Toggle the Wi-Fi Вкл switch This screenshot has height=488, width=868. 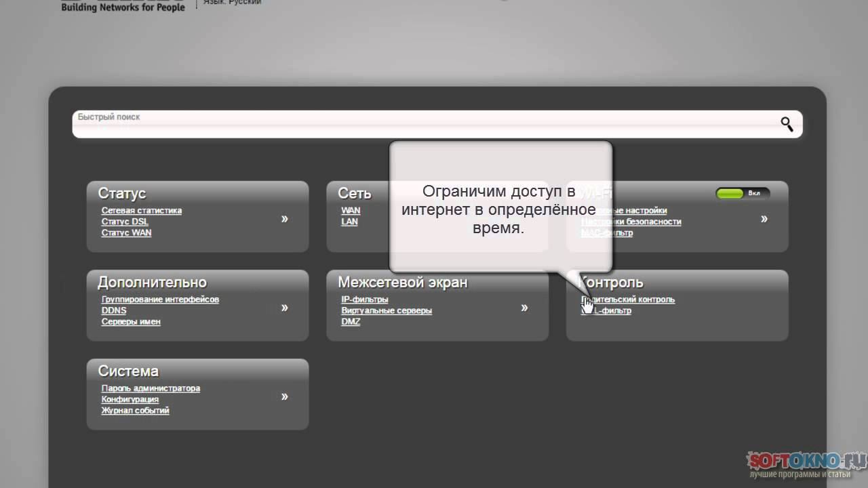click(x=743, y=193)
